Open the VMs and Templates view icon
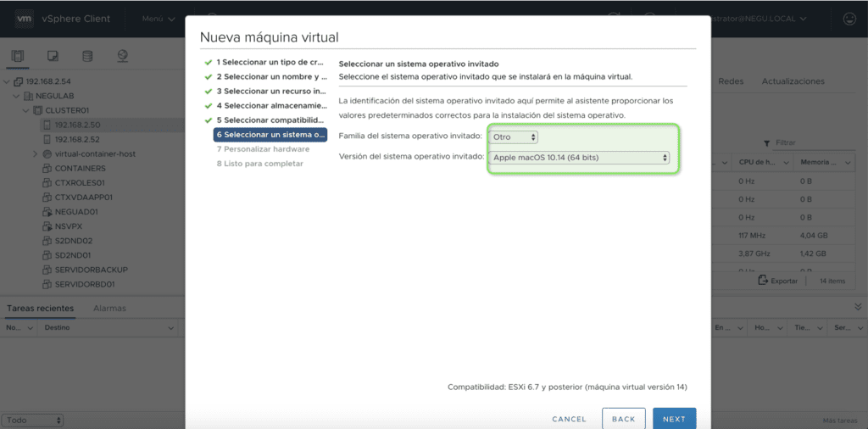The height and width of the screenshot is (429, 868). tap(53, 56)
